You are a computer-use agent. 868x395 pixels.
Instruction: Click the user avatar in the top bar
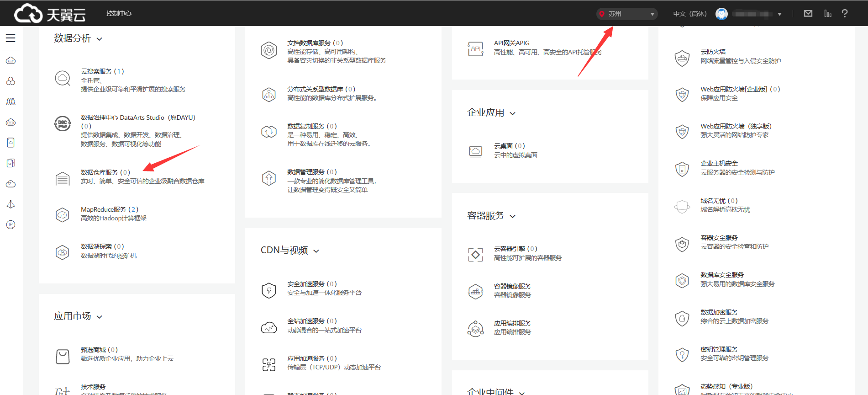point(721,14)
